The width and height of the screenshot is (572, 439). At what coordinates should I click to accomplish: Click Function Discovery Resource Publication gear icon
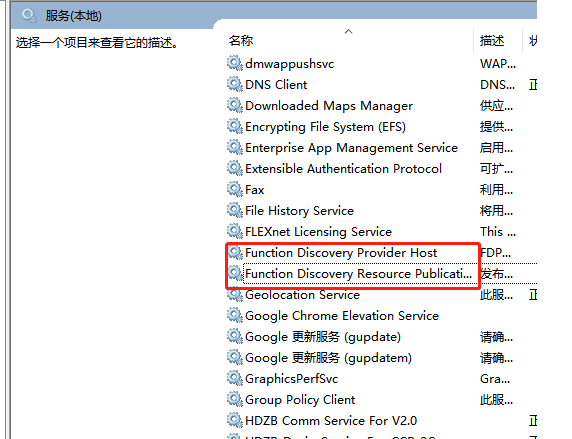pyautogui.click(x=235, y=273)
